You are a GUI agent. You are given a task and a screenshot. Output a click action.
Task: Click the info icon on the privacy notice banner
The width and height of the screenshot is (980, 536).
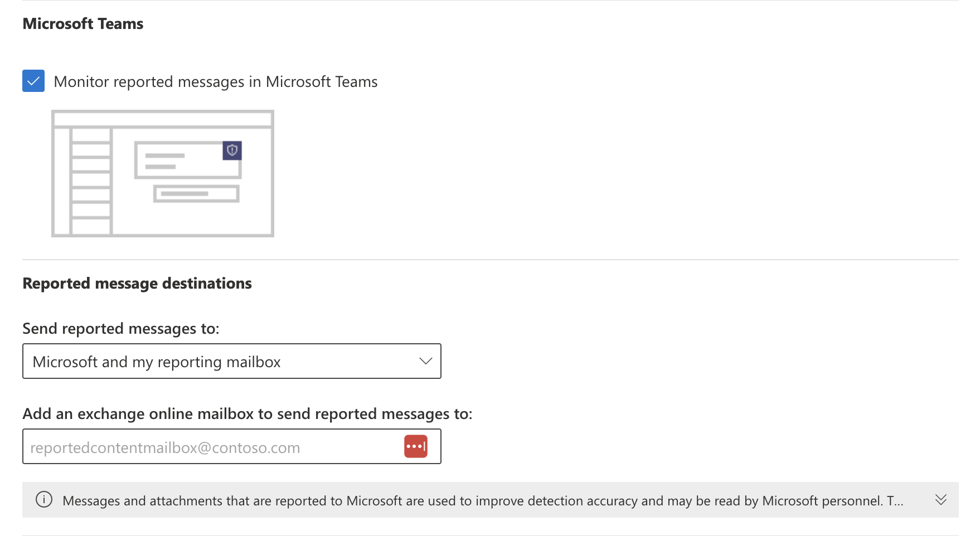pyautogui.click(x=44, y=500)
